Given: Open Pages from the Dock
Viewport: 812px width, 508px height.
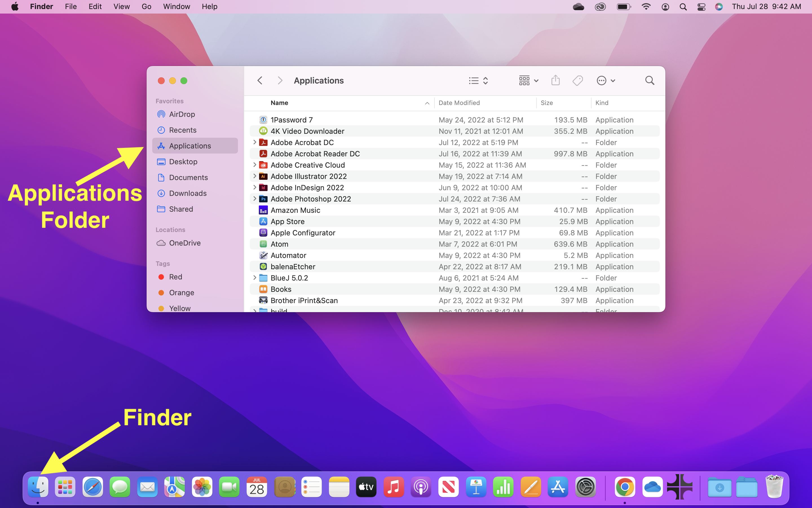Looking at the screenshot, I should (531, 487).
